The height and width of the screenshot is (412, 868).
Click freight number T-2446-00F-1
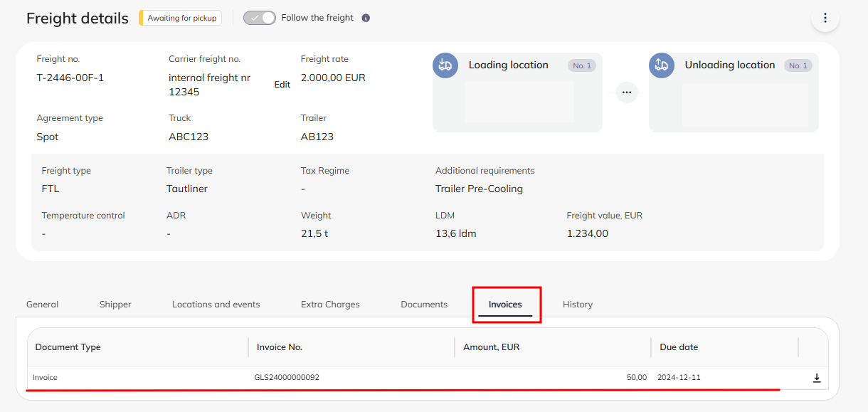coord(70,78)
